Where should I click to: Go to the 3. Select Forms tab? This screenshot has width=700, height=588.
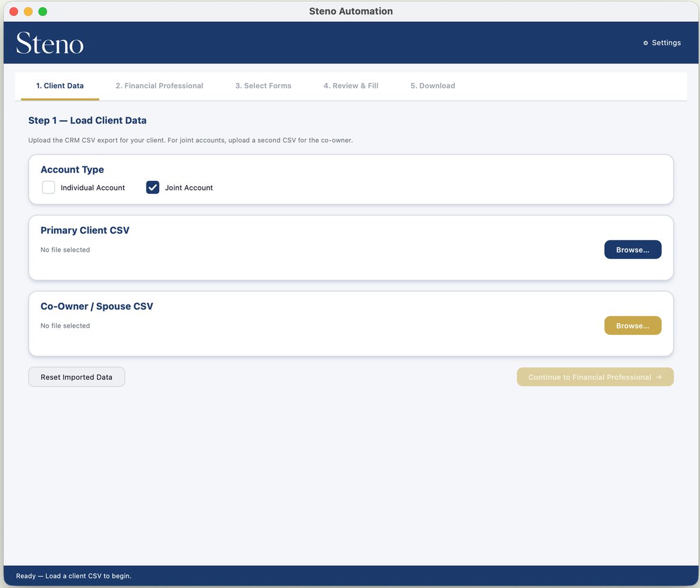pyautogui.click(x=263, y=86)
